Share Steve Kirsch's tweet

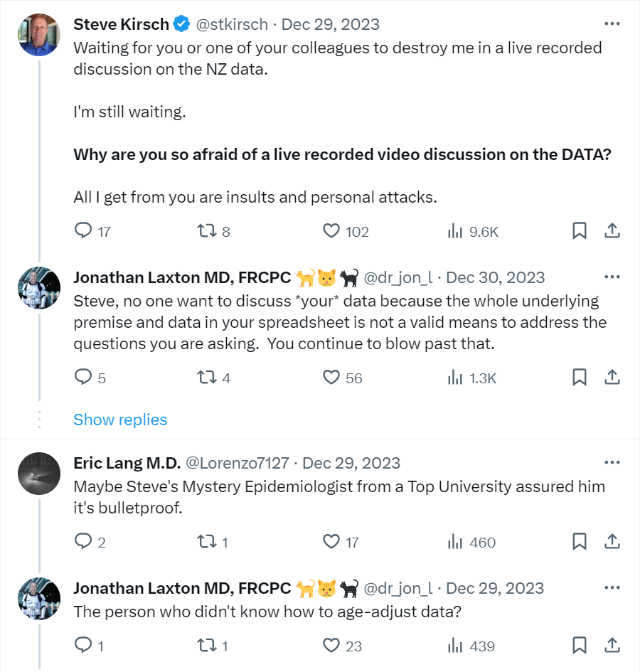click(x=612, y=231)
